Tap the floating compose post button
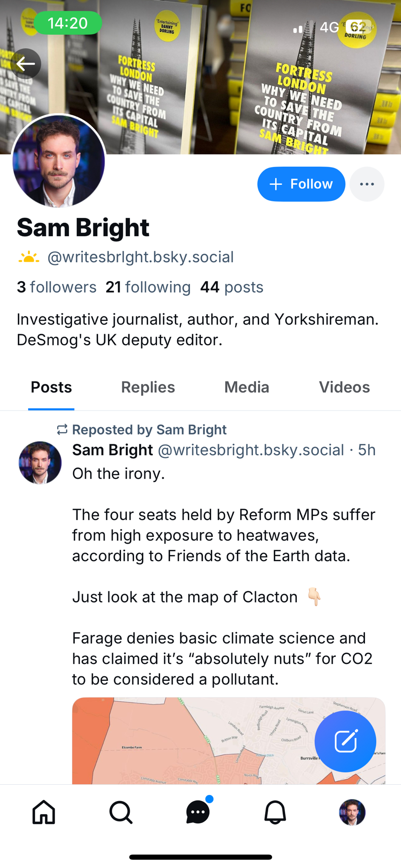Image resolution: width=401 pixels, height=868 pixels. (345, 741)
